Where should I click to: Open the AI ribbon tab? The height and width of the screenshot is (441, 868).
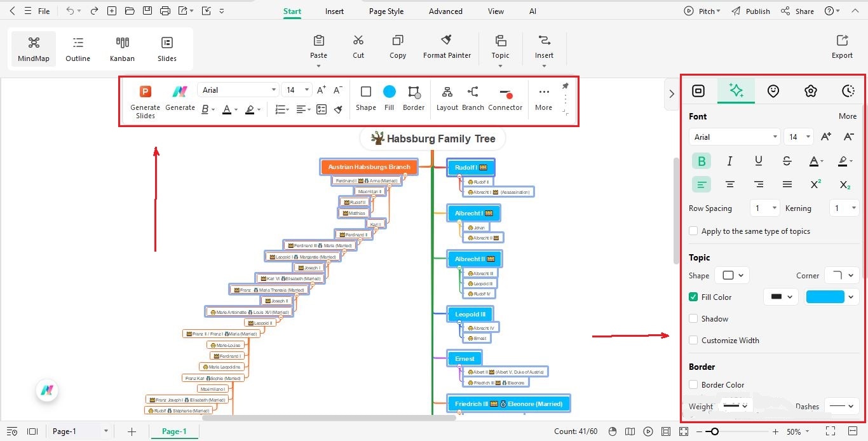point(532,11)
